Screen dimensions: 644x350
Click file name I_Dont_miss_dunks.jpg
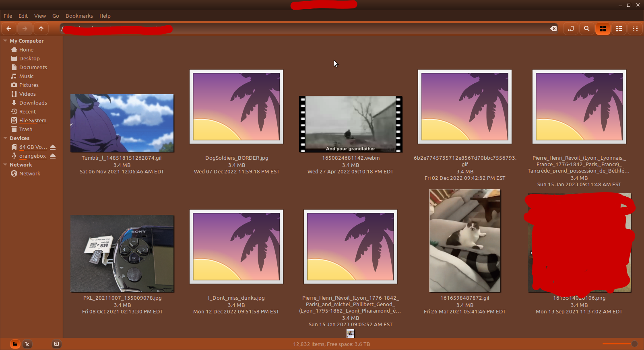pyautogui.click(x=236, y=298)
